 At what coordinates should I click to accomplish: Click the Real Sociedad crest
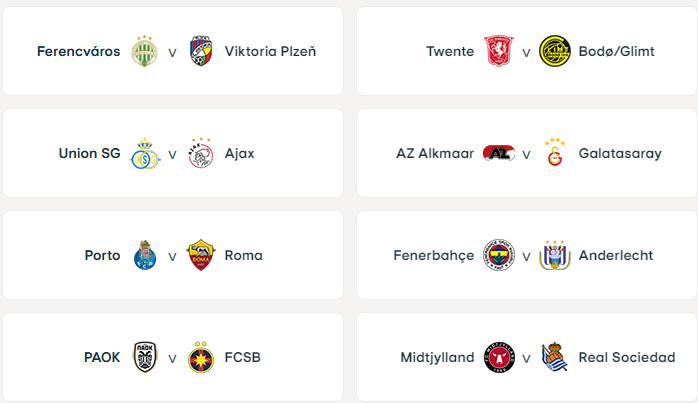tap(554, 358)
